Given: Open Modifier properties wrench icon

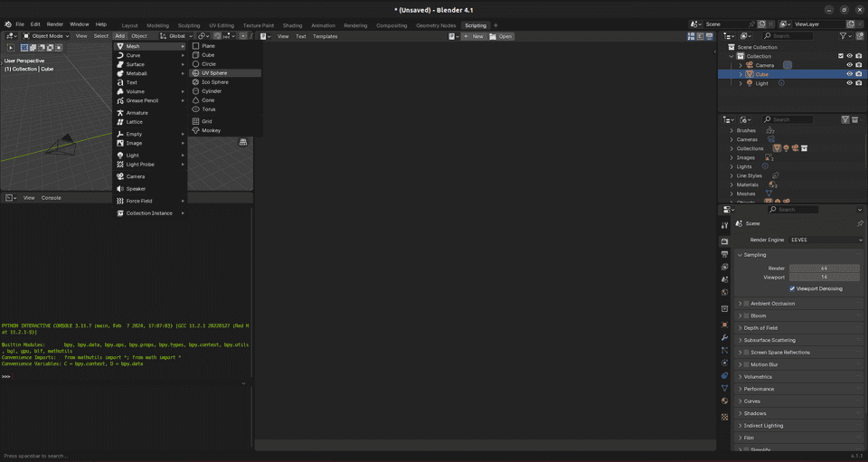Looking at the screenshot, I should click(724, 337).
